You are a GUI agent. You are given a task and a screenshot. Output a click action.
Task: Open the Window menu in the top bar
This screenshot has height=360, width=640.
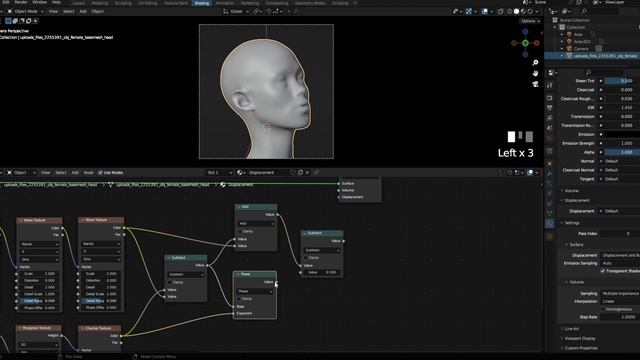40,2
